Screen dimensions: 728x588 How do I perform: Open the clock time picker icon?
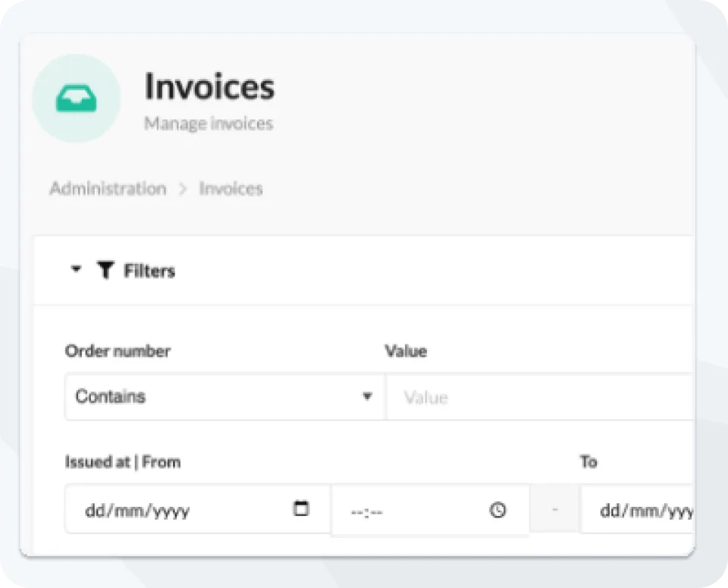pyautogui.click(x=497, y=511)
